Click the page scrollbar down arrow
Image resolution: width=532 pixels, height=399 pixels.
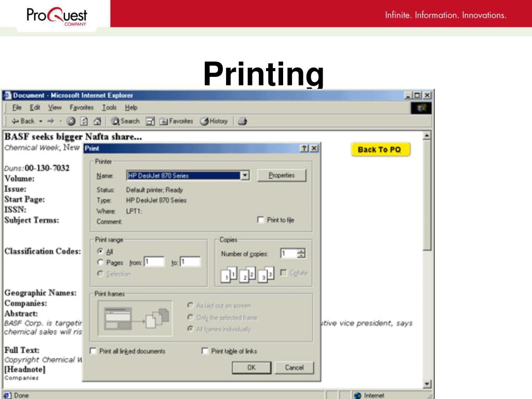point(427,384)
